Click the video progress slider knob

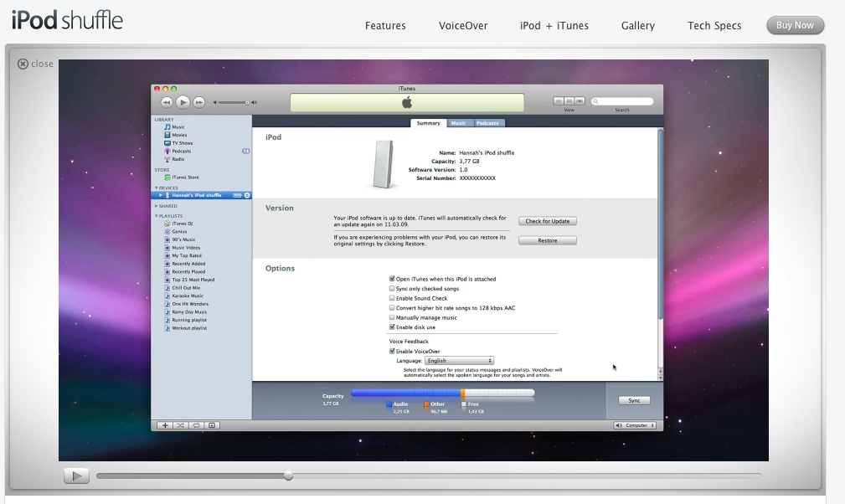pyautogui.click(x=288, y=476)
